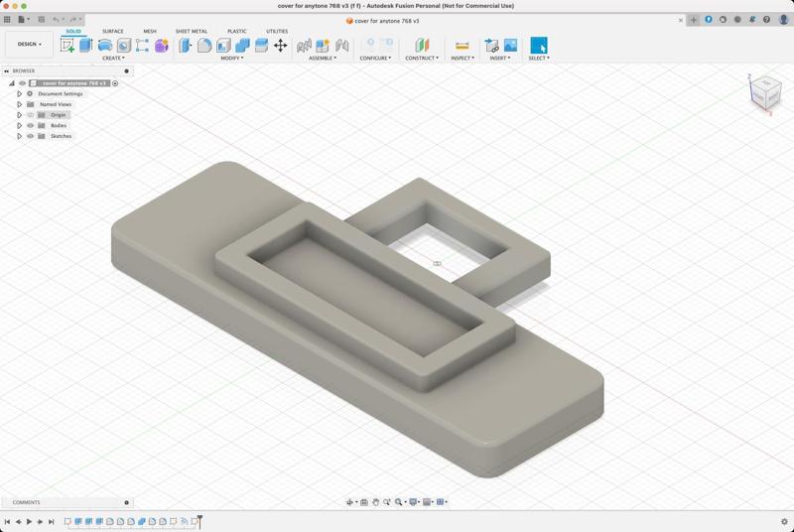Select the Create Sketch tool
The height and width of the screenshot is (532, 794).
(67, 45)
